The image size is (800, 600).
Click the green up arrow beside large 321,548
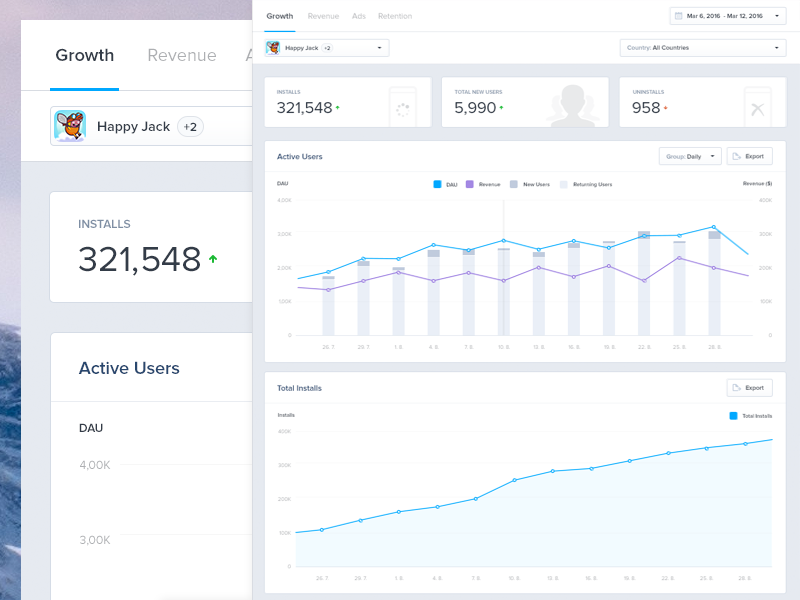[x=212, y=259]
